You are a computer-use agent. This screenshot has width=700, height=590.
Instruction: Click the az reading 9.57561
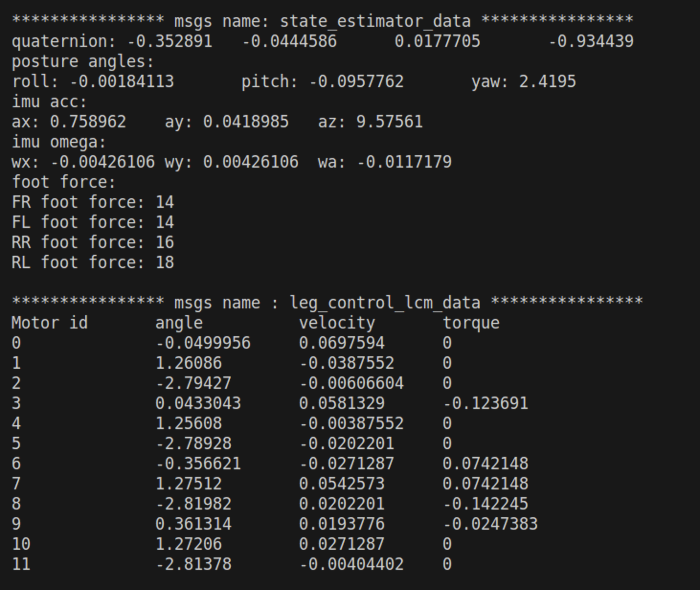click(x=389, y=122)
